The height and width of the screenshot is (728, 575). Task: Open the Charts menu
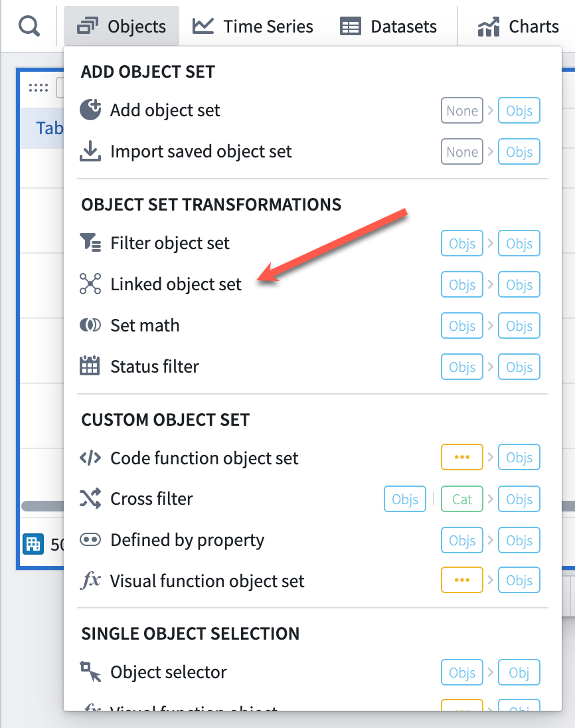tap(519, 27)
